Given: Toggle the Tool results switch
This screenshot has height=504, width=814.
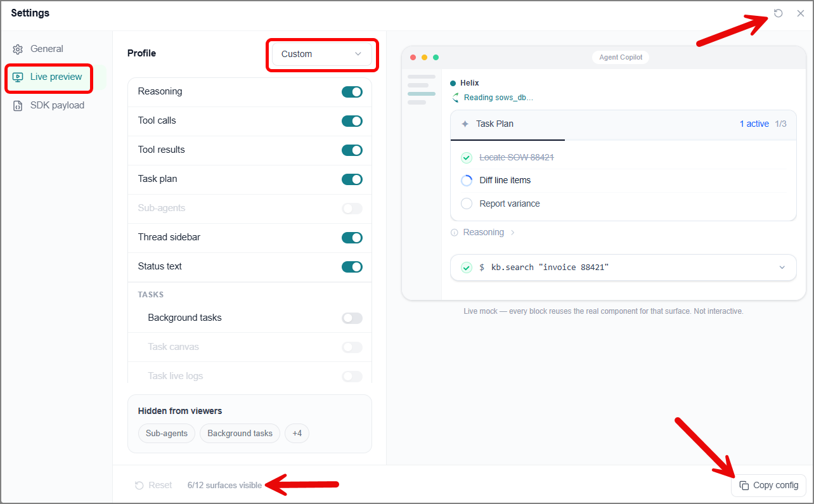Looking at the screenshot, I should (352, 150).
